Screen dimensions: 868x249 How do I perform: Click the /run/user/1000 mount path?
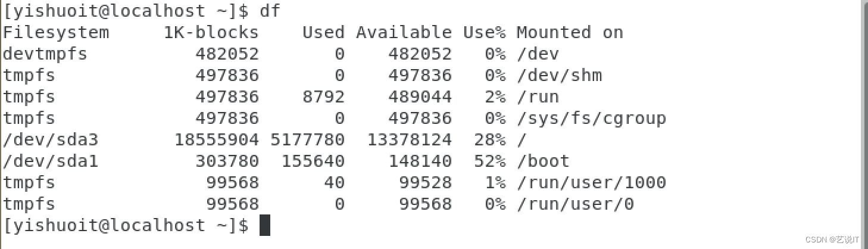point(591,182)
